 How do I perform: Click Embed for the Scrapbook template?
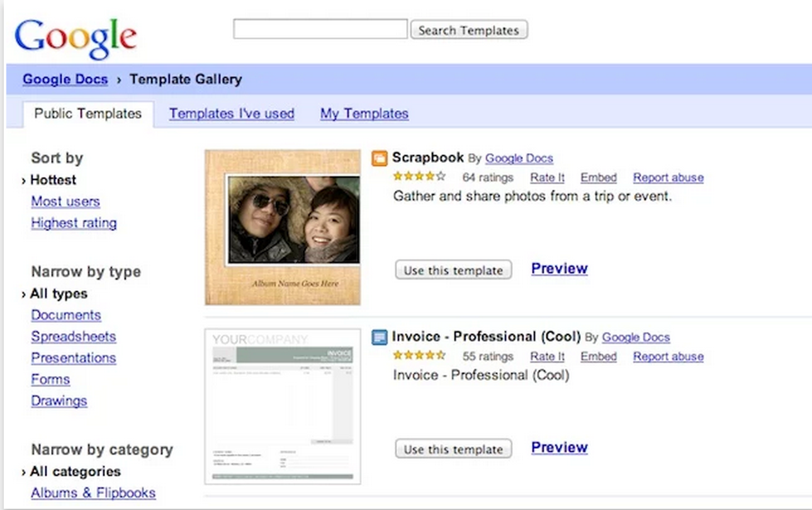click(599, 178)
